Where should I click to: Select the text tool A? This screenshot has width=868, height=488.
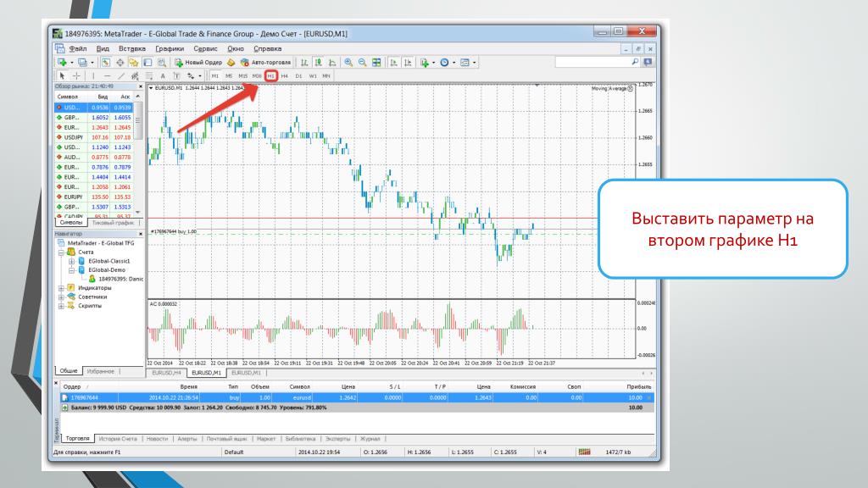click(x=163, y=75)
